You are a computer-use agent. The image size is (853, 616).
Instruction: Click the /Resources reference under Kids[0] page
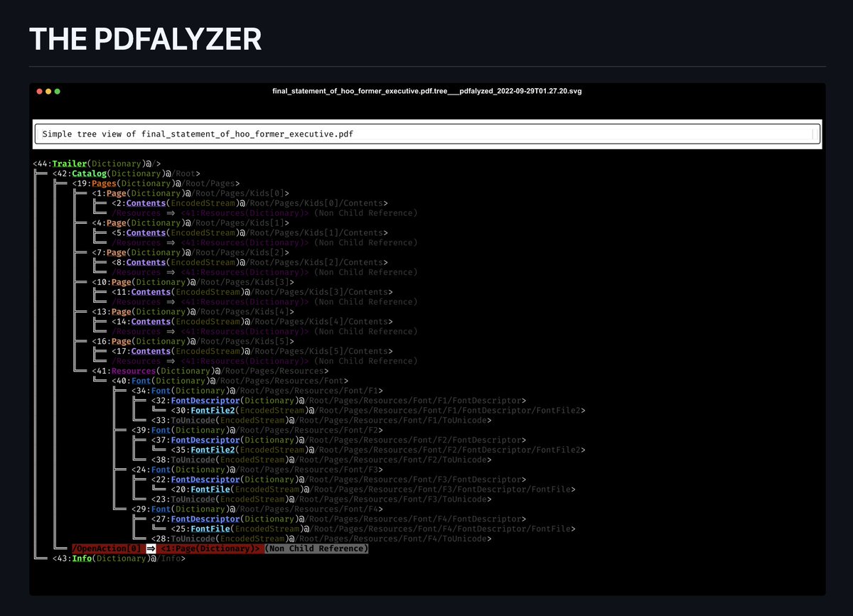[264, 213]
